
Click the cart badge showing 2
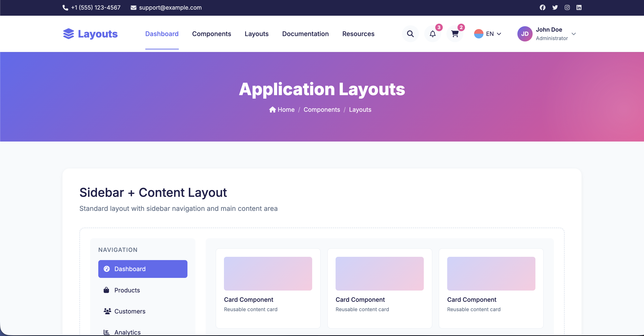point(461,27)
